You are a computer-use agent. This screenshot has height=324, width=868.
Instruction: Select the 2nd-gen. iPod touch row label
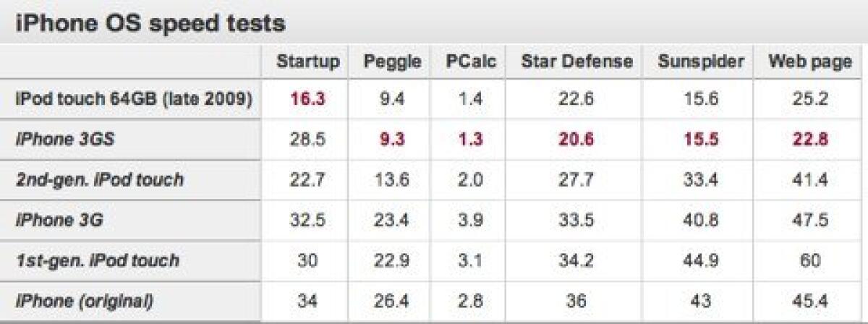tap(99, 179)
